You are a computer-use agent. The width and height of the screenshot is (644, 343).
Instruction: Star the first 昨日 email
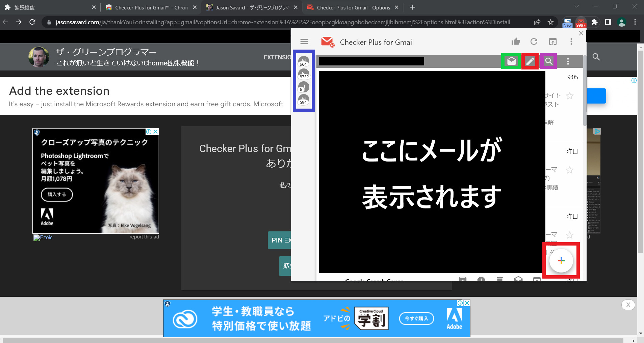570,170
